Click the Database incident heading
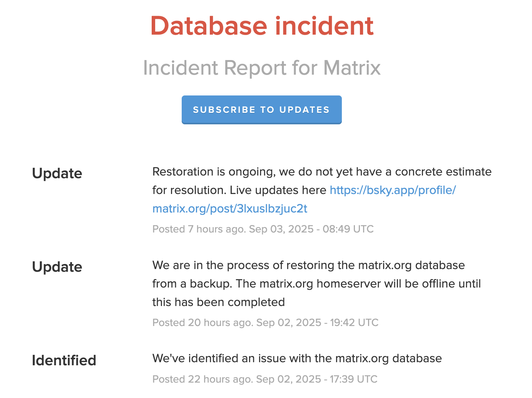This screenshot has height=398, width=532. (262, 26)
